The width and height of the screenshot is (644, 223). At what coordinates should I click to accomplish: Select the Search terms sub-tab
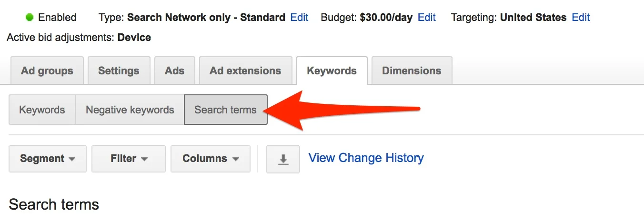(x=226, y=110)
